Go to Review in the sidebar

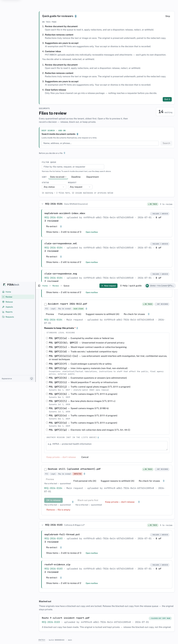pyautogui.click(x=18, y=297)
